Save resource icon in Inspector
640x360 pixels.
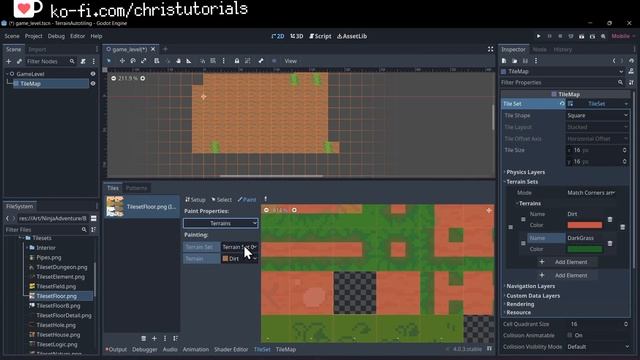(x=525, y=61)
